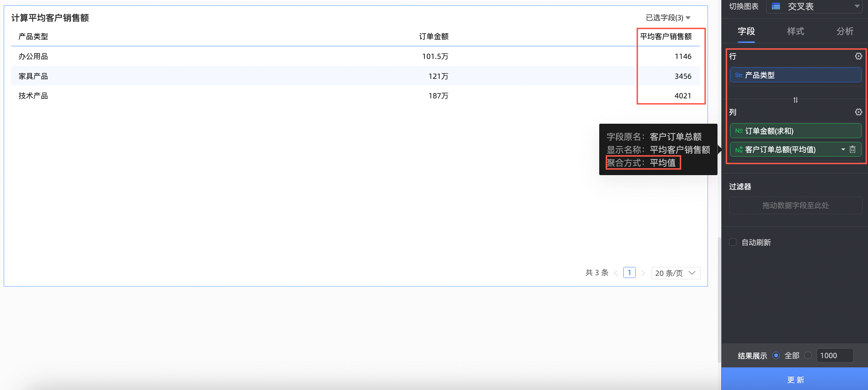
Task: Click the next page arrow
Action: tap(643, 273)
